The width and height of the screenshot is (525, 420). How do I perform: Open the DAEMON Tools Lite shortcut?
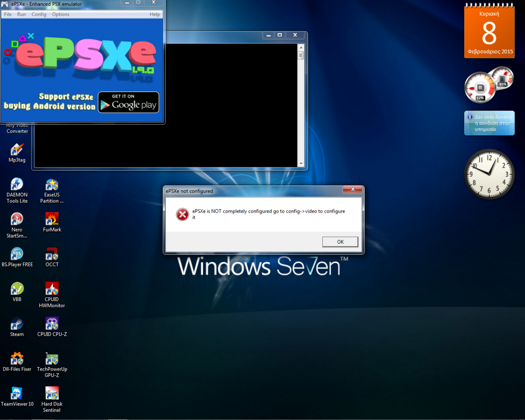(17, 191)
